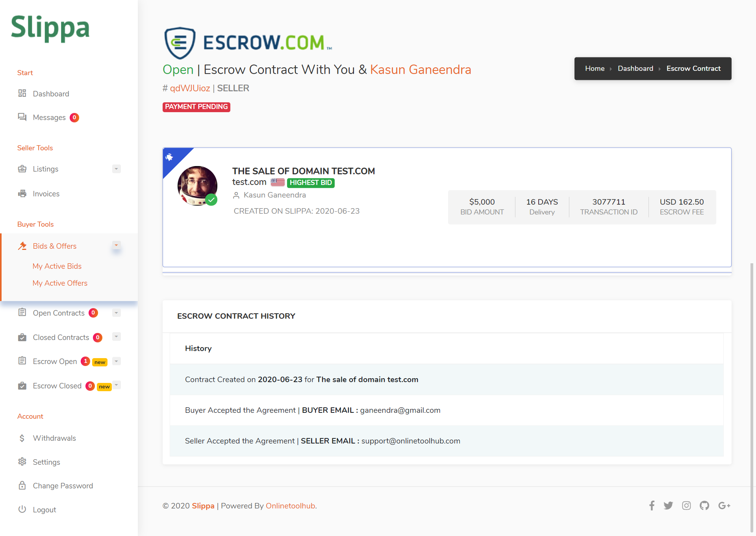Open the Twitter footer icon
Screen dimensions: 756x536
[668, 506]
